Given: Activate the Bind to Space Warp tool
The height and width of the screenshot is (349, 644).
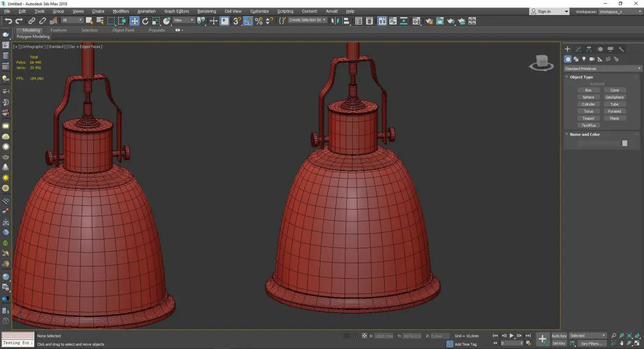Looking at the screenshot, I should click(53, 21).
